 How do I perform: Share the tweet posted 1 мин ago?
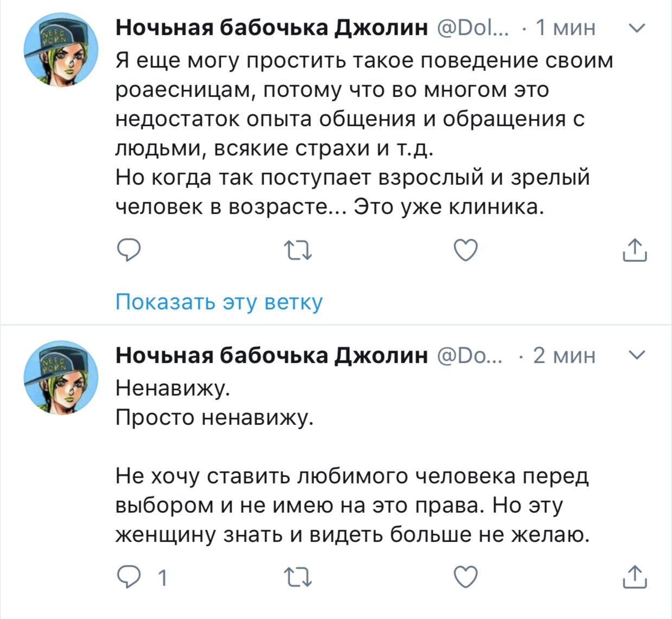[x=634, y=250]
